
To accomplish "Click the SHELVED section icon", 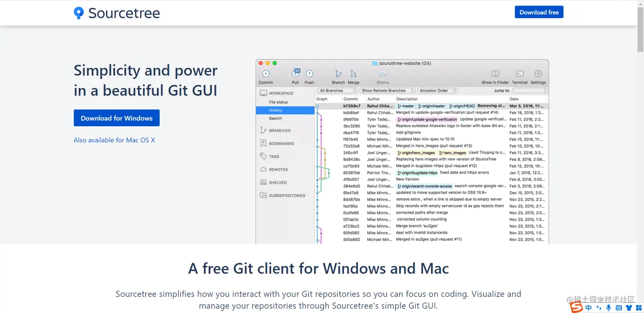I will click(263, 183).
